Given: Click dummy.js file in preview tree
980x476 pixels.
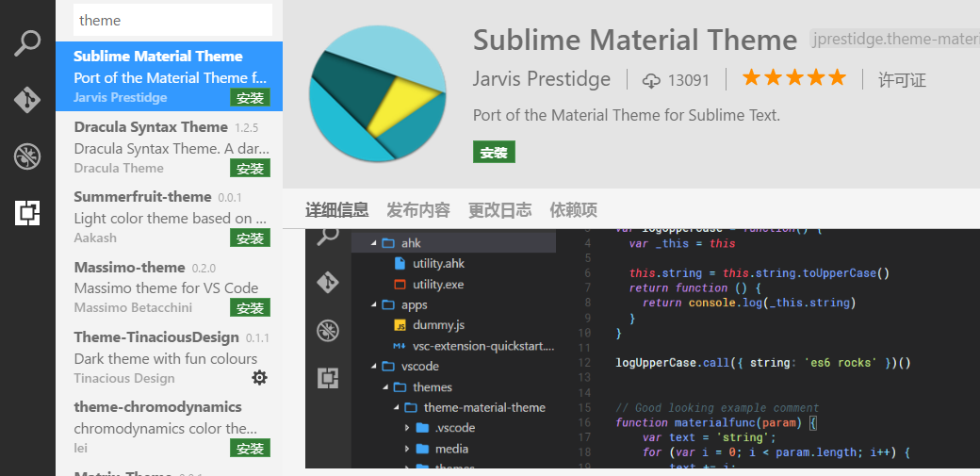Looking at the screenshot, I should tap(438, 325).
